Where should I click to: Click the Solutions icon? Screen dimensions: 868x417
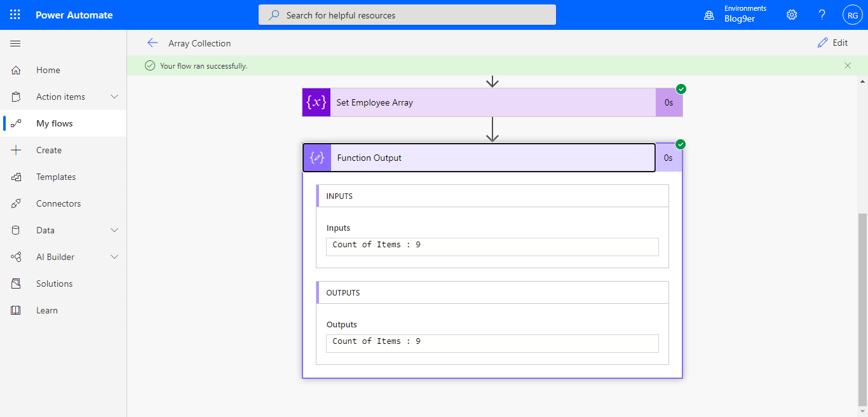click(17, 284)
